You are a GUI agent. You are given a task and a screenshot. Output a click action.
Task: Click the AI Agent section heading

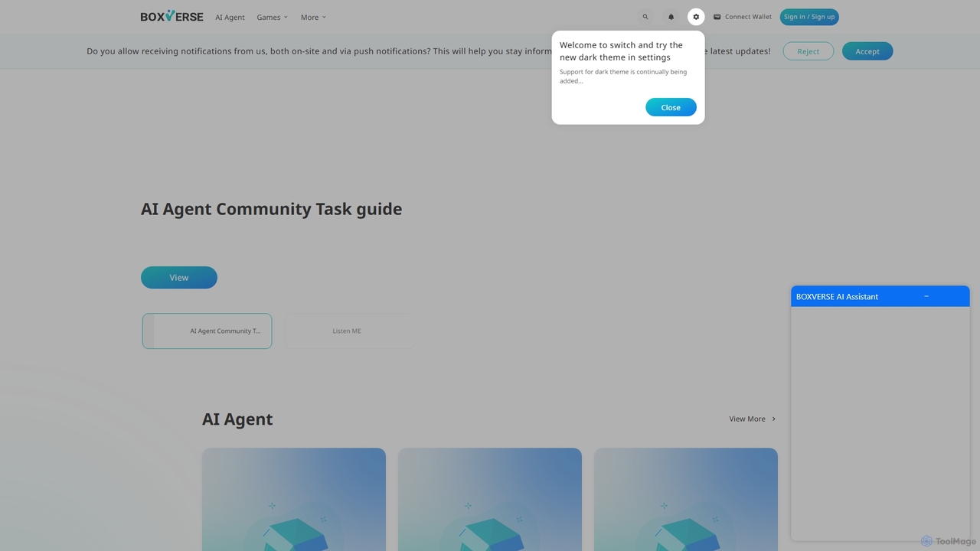point(237,419)
